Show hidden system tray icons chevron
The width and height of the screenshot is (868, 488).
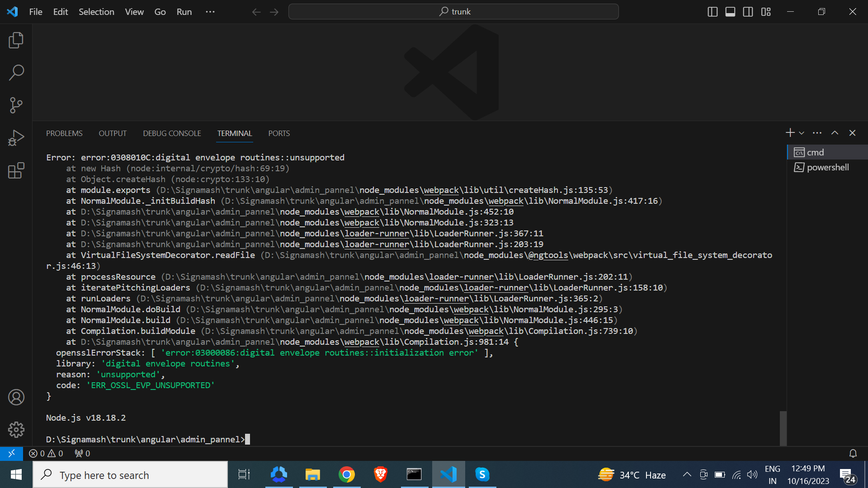tap(687, 474)
